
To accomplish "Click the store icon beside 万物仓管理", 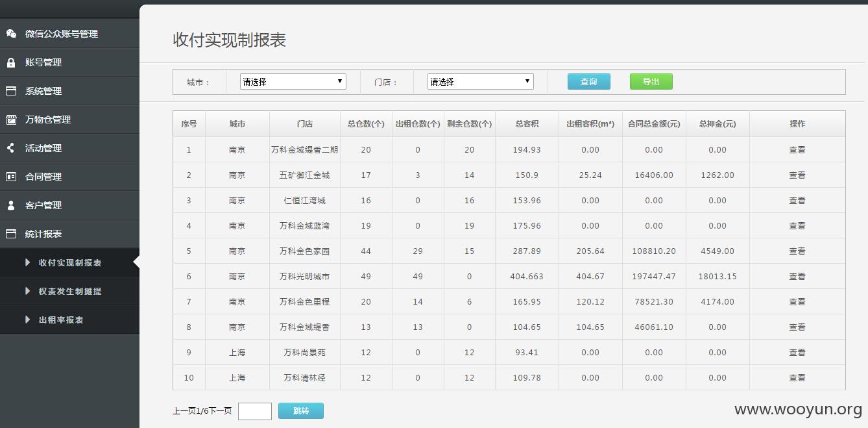I will click(x=11, y=120).
